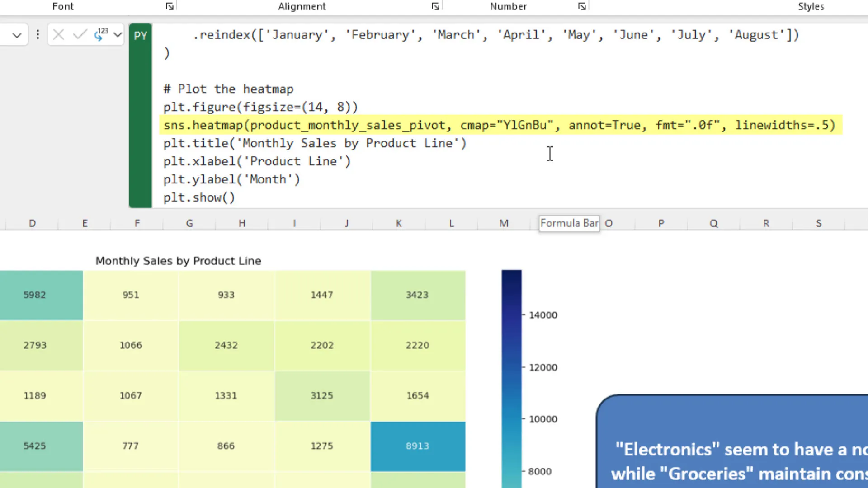Click the vertical dots handle beside the Name Box

tap(38, 35)
